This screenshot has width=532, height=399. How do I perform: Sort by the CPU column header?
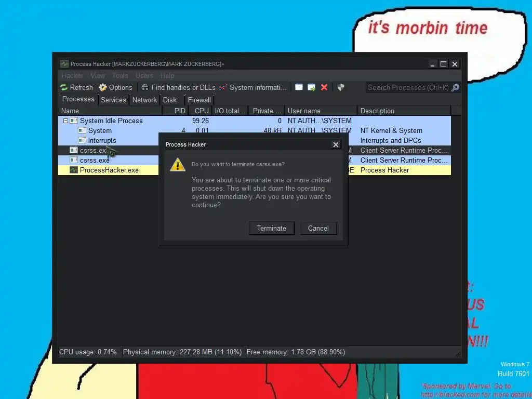click(200, 111)
